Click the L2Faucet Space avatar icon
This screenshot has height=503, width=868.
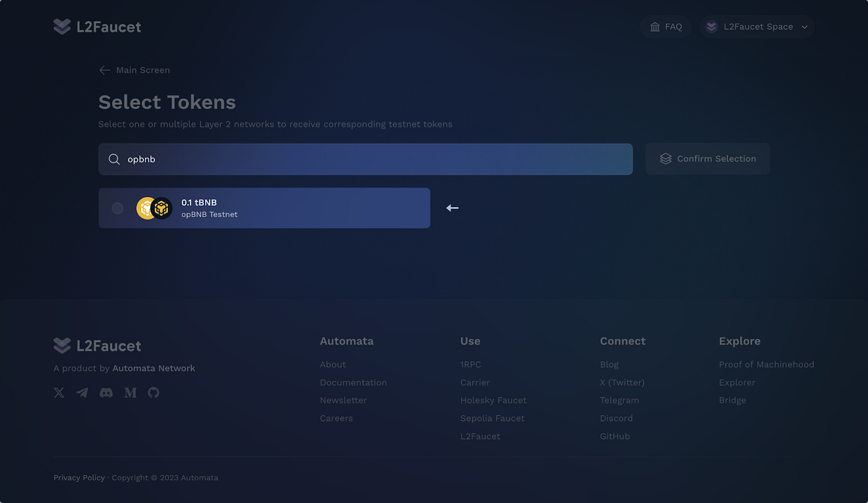712,27
